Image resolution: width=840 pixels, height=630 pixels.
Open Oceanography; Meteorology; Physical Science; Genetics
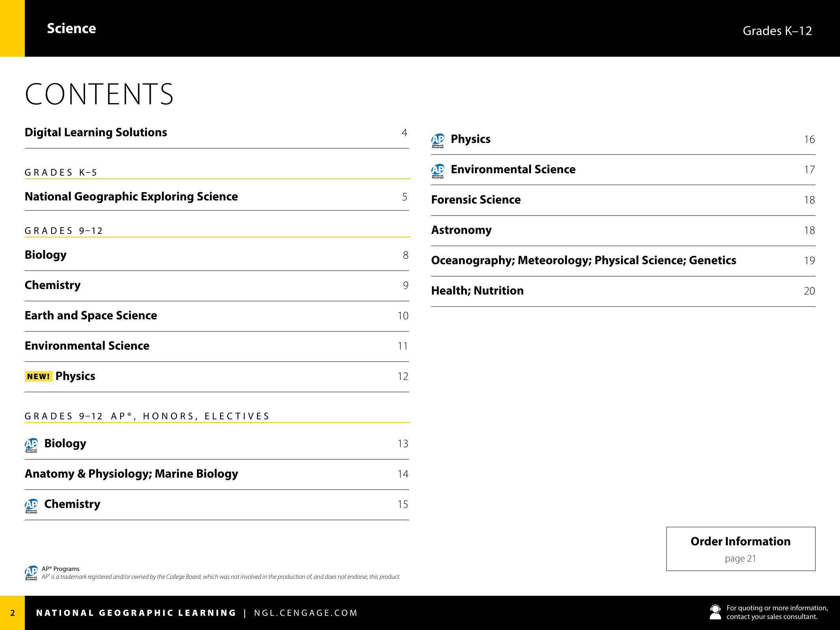coord(583,260)
